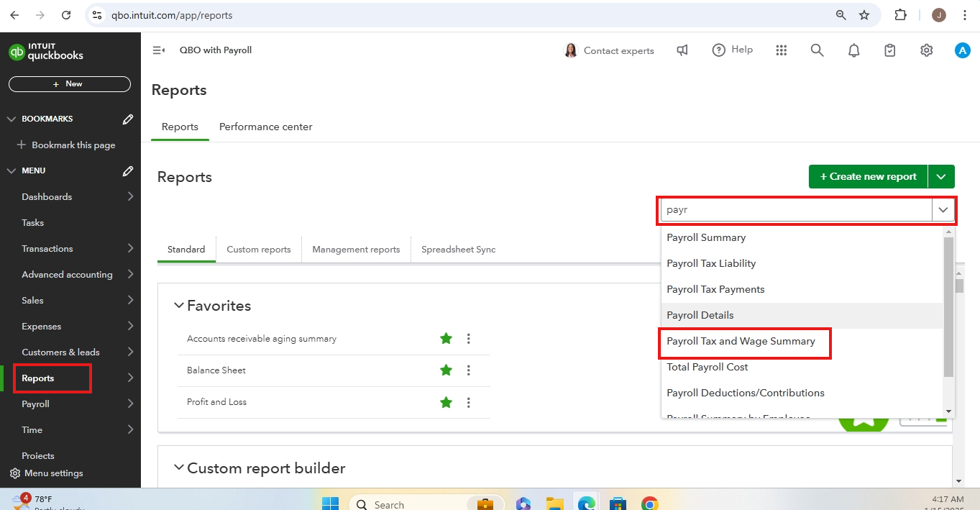980x510 pixels.
Task: Click the QuickBooks logo in the sidebar
Action: click(x=46, y=52)
